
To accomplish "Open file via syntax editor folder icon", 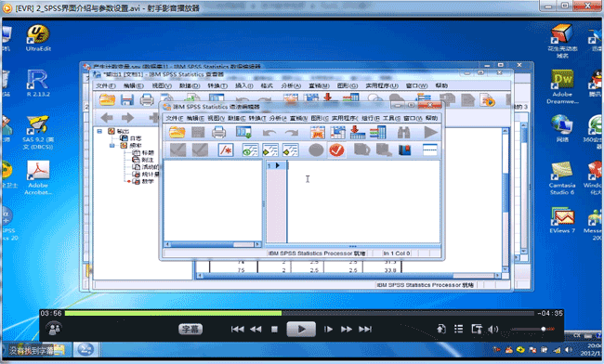I will click(177, 133).
